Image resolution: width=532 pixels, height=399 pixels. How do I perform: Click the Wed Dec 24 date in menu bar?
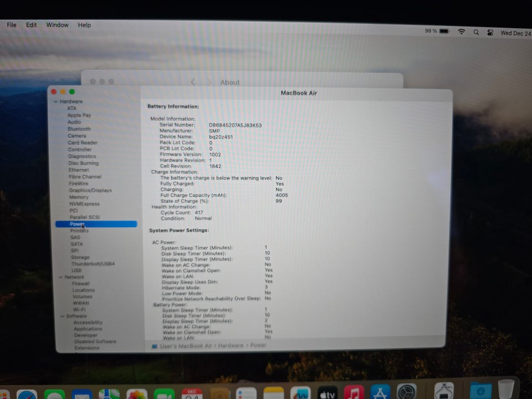[x=516, y=33]
